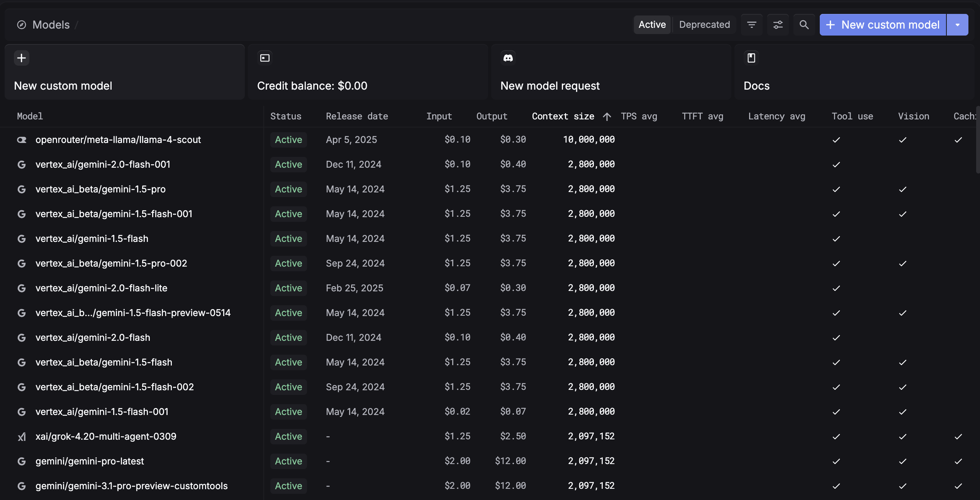This screenshot has height=500, width=980.
Task: Click Google icon beside vertex_ai/gemini-2.0-flash-001
Action: pyautogui.click(x=22, y=165)
